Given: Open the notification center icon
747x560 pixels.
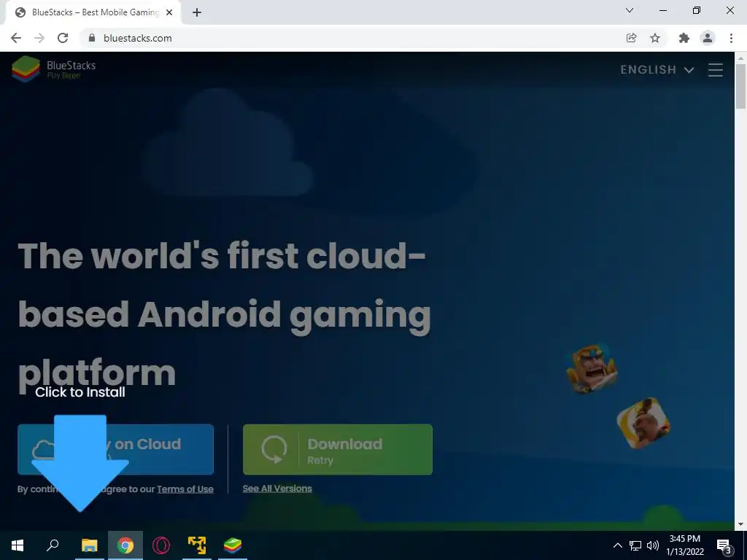Looking at the screenshot, I should tap(724, 545).
